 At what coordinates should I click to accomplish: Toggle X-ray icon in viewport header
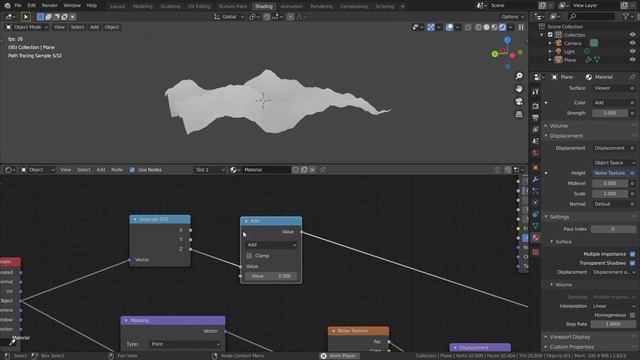pos(468,27)
